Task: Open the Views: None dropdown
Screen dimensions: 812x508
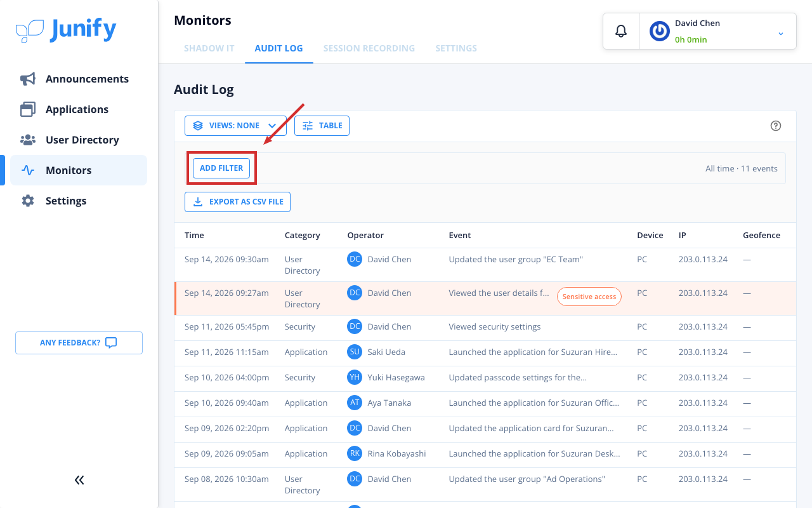Action: point(235,126)
